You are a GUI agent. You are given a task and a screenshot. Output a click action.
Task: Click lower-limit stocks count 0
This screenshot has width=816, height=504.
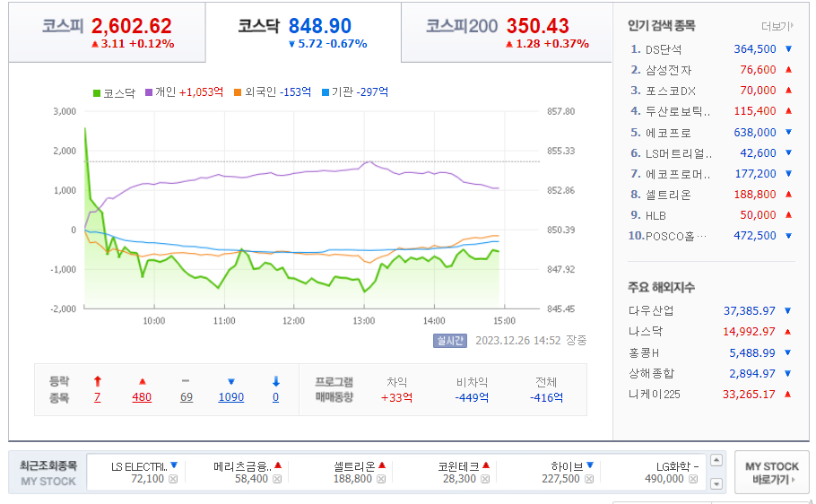pos(276,397)
